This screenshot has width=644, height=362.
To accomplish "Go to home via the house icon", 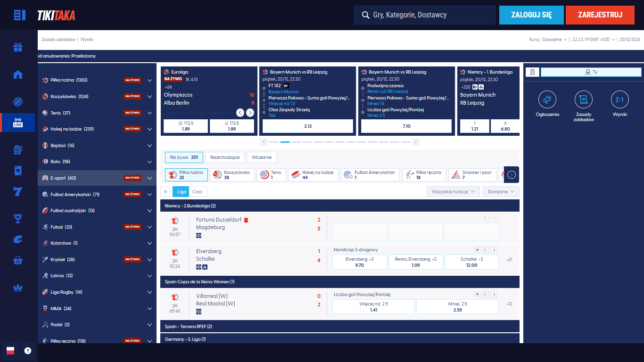I will (18, 74).
